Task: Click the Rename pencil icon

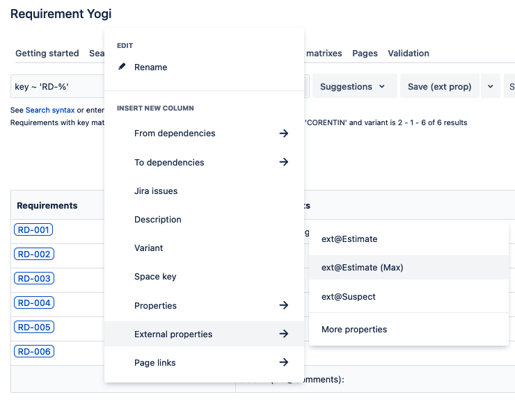Action: [x=122, y=67]
